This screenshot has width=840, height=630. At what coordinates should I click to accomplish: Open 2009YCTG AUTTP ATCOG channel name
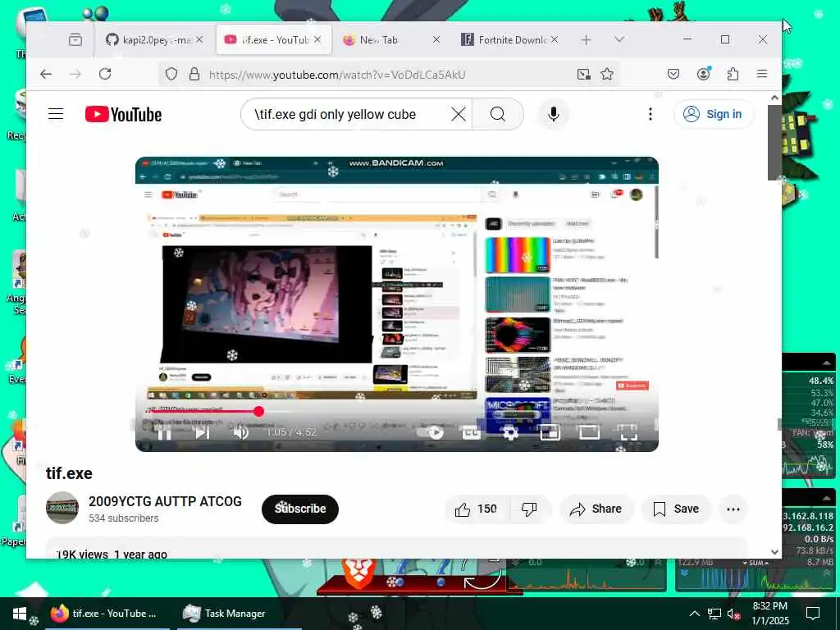point(165,501)
